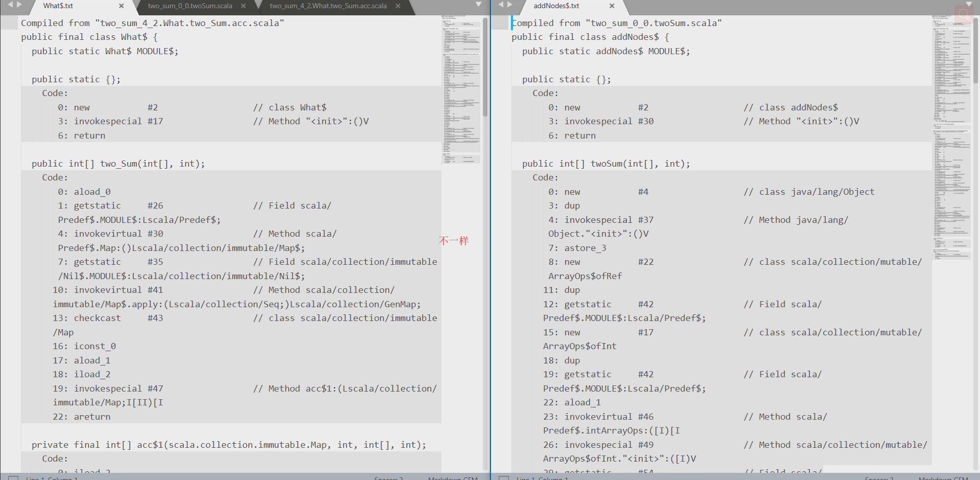The height and width of the screenshot is (480, 980).
Task: Click '16: iconst_0' instruction in left pane
Action: pos(84,346)
